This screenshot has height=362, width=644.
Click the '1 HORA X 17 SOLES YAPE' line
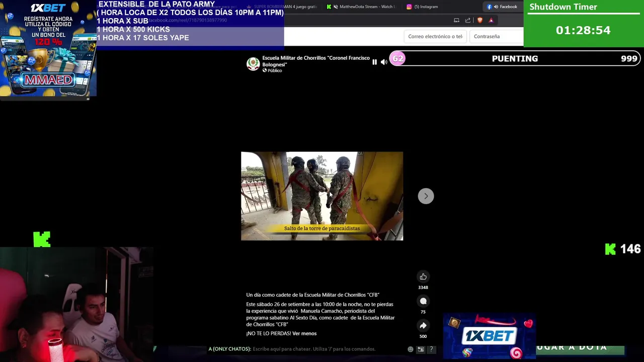pyautogui.click(x=143, y=38)
